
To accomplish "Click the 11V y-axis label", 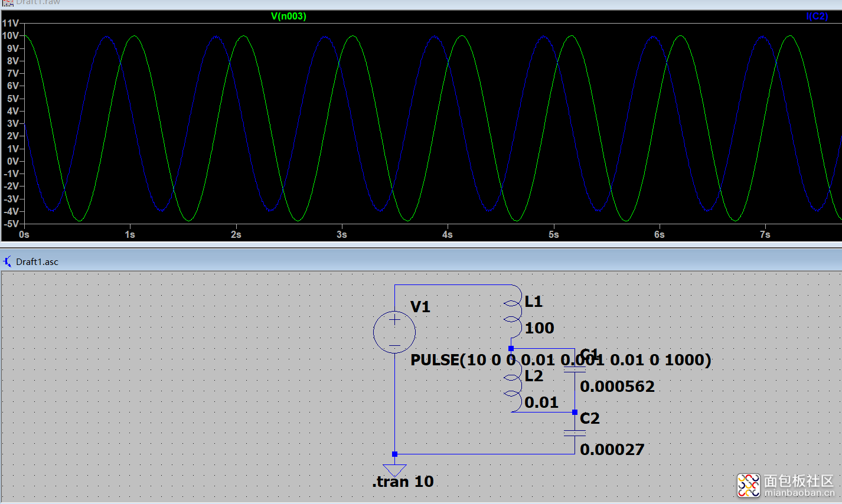I will pyautogui.click(x=11, y=23).
